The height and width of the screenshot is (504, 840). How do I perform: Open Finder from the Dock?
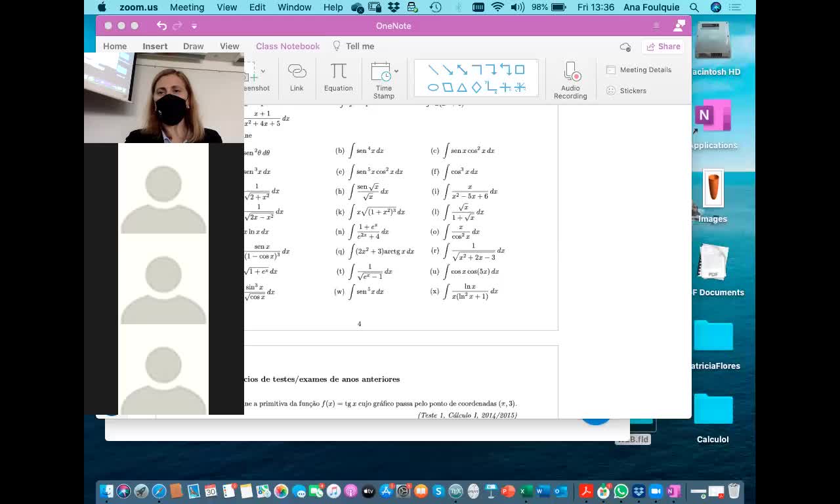[106, 491]
